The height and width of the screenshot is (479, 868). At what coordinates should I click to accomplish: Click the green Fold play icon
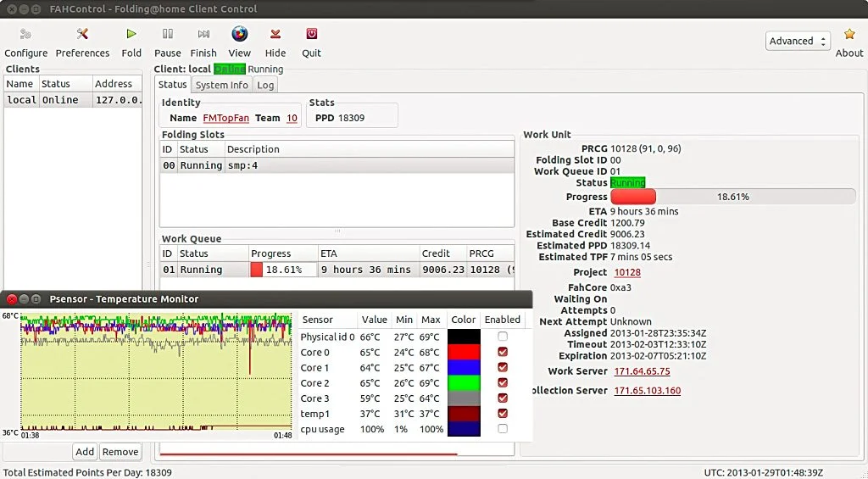131,34
